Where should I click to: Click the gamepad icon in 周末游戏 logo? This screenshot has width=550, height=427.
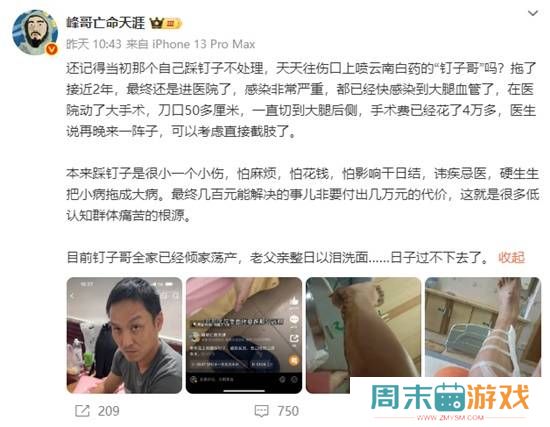pyautogui.click(x=450, y=398)
